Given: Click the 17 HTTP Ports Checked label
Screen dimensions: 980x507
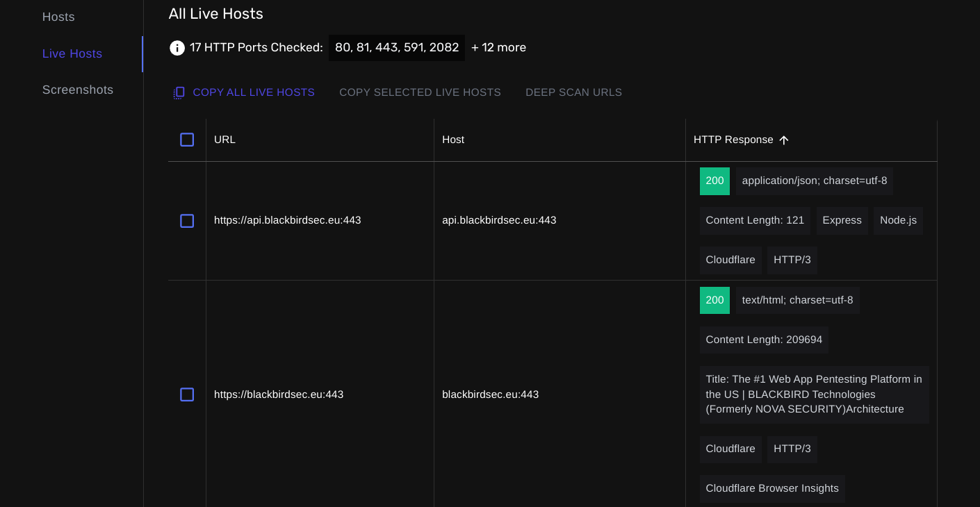Looking at the screenshot, I should coord(256,48).
